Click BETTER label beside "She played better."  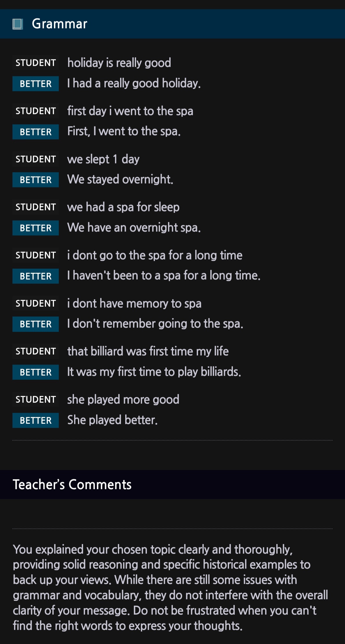tap(35, 420)
